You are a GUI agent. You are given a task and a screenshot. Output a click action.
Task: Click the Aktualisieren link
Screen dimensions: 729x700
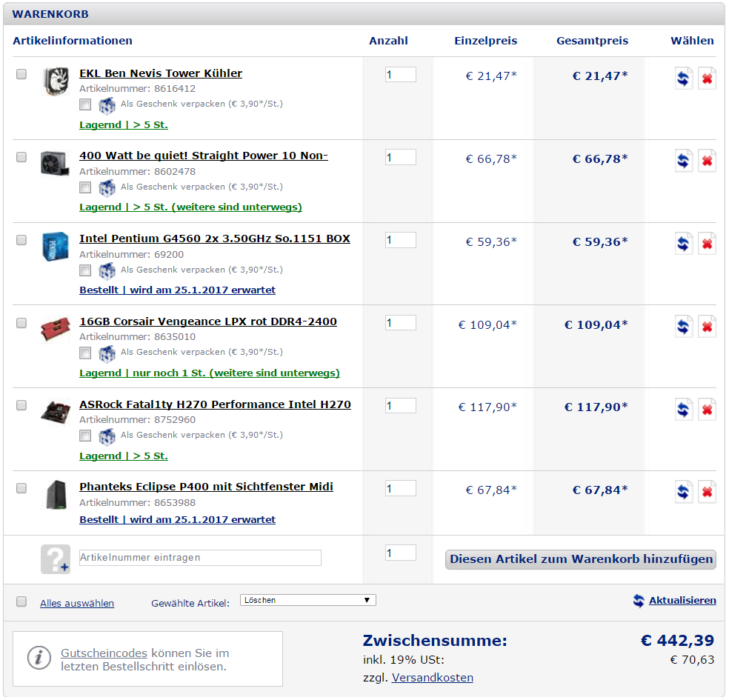click(x=682, y=601)
